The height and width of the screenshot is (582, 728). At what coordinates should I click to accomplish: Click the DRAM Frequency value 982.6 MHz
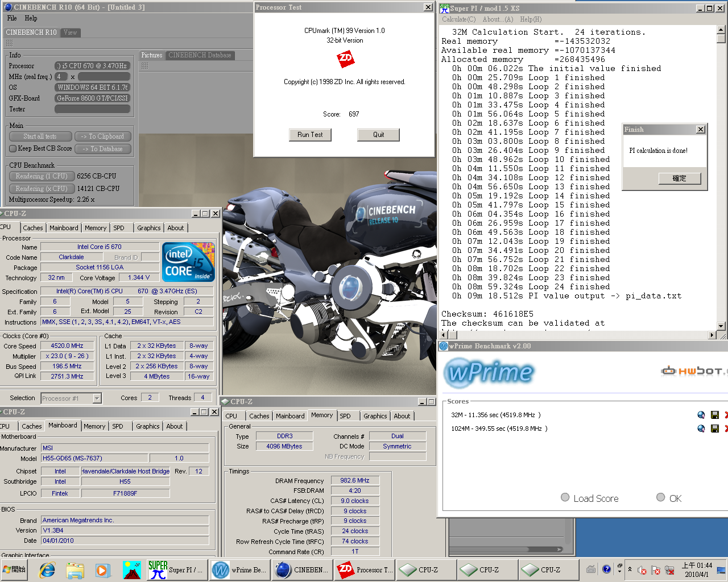pyautogui.click(x=354, y=480)
